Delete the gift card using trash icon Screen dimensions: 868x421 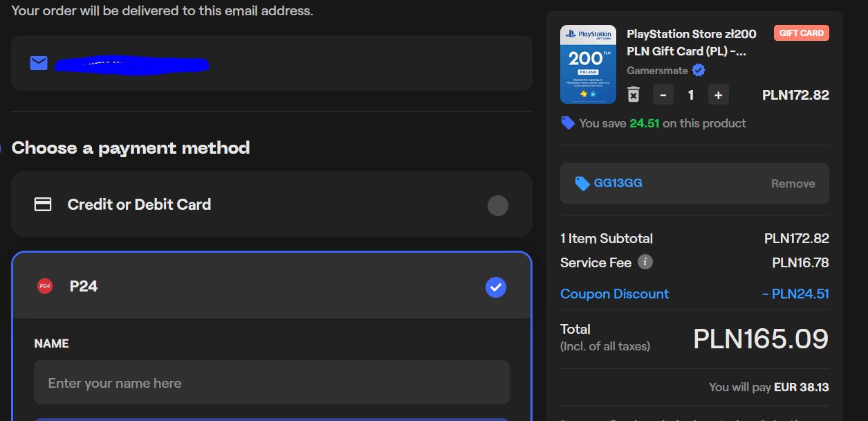634,95
